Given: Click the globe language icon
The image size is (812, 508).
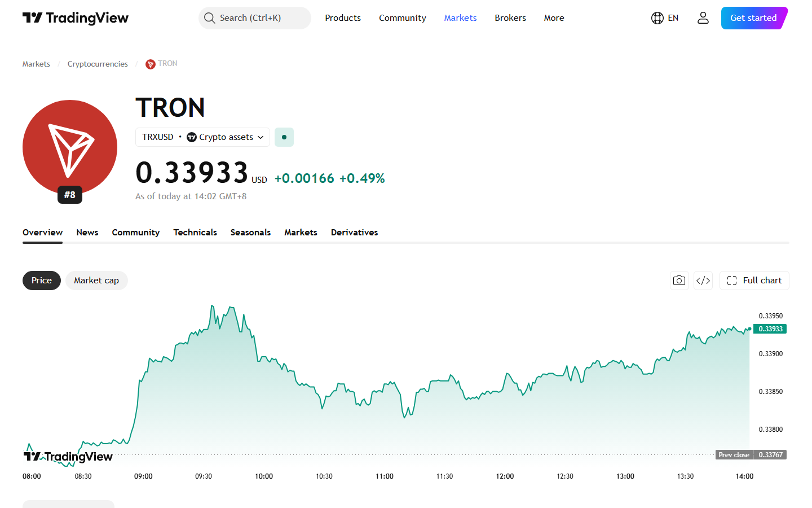Looking at the screenshot, I should (x=657, y=18).
